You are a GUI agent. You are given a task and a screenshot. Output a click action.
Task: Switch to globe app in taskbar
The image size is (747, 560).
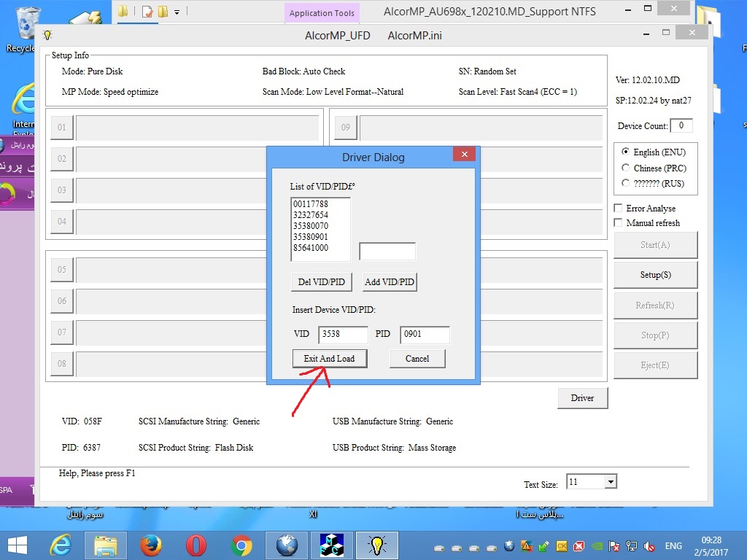(x=286, y=545)
